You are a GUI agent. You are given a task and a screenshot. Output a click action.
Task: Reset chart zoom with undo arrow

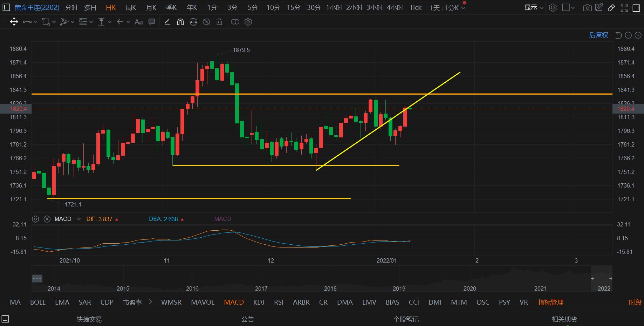pyautogui.click(x=618, y=35)
